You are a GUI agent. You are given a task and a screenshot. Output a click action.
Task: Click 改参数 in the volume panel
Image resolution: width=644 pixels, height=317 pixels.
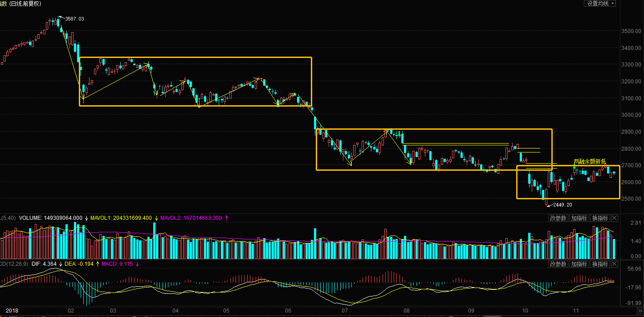point(558,218)
